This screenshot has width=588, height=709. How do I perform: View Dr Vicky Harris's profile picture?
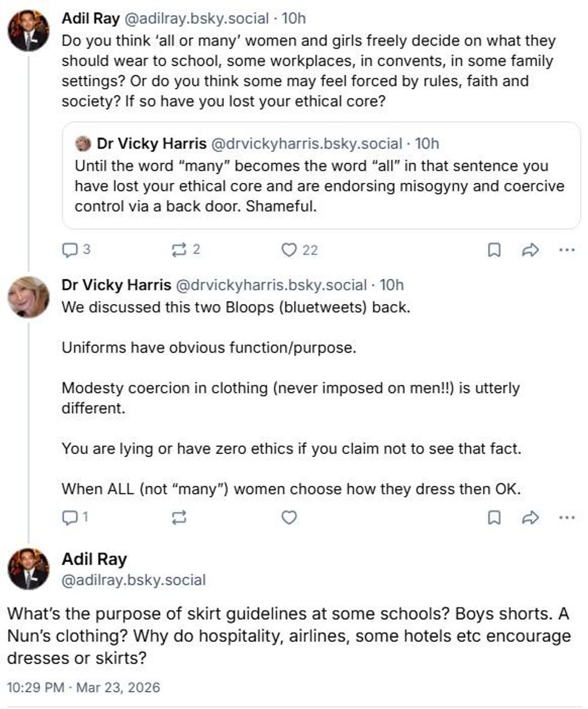[28, 297]
